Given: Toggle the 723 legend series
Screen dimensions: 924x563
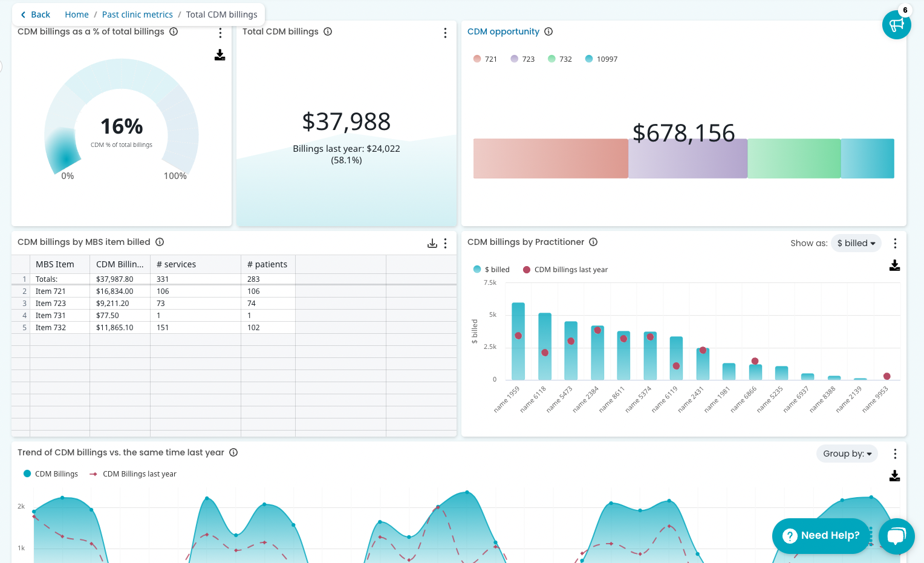Looking at the screenshot, I should 522,59.
